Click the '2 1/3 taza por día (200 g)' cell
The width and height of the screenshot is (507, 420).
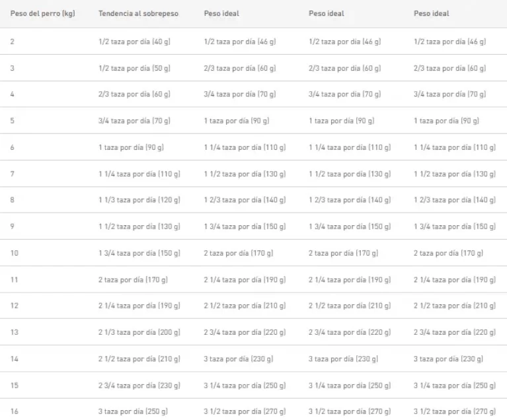[139, 332]
